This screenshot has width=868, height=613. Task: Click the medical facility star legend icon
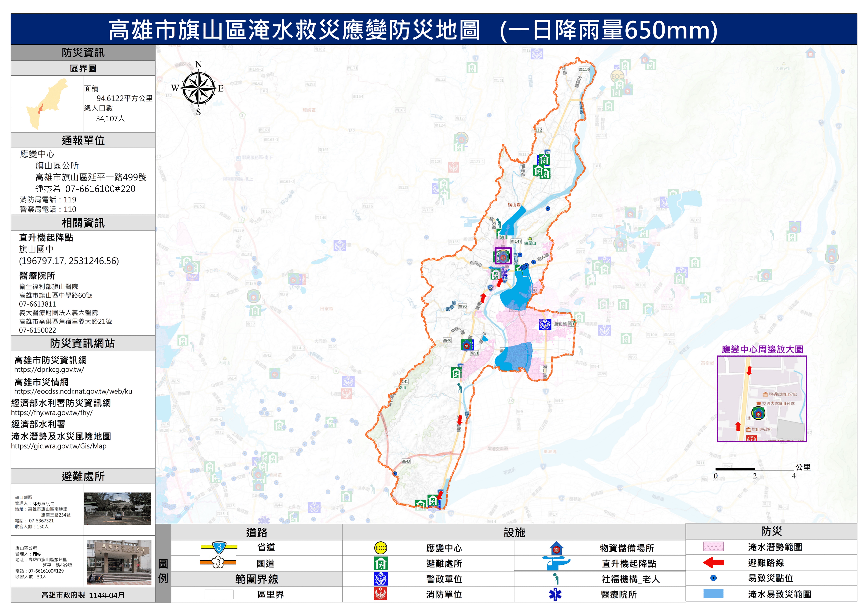(x=555, y=595)
